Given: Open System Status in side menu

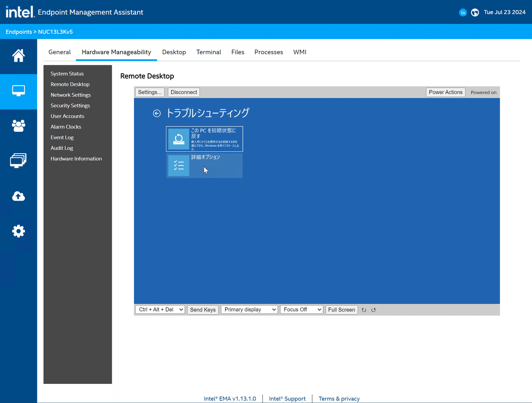Looking at the screenshot, I should coord(67,74).
